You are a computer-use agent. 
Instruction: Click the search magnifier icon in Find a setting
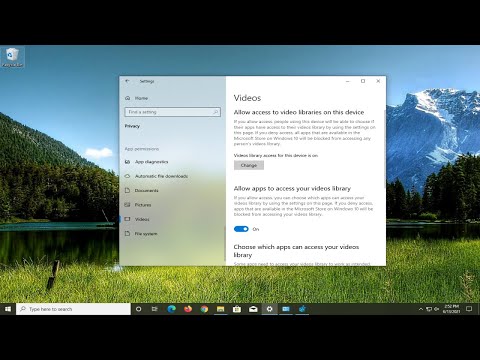pos(216,112)
